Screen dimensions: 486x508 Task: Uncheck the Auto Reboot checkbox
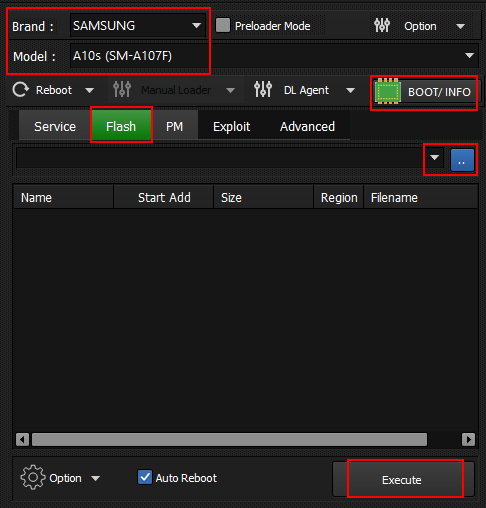tap(145, 477)
